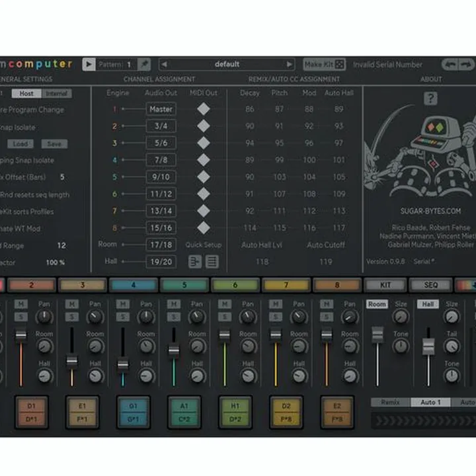Redo with the redo arrow icon

pos(466,65)
